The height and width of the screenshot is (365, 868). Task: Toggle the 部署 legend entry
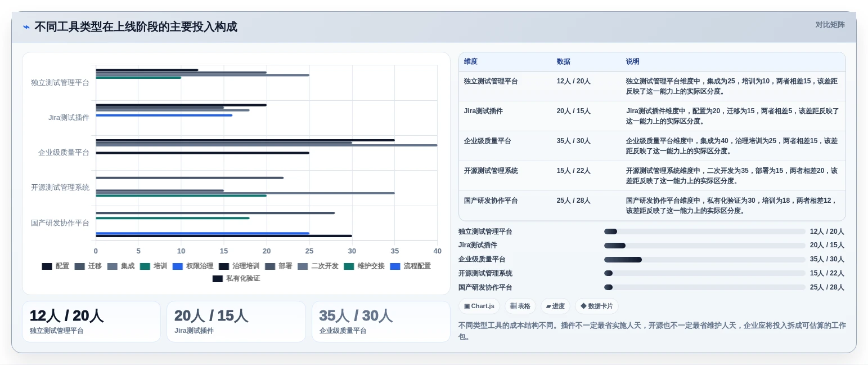[x=278, y=266]
